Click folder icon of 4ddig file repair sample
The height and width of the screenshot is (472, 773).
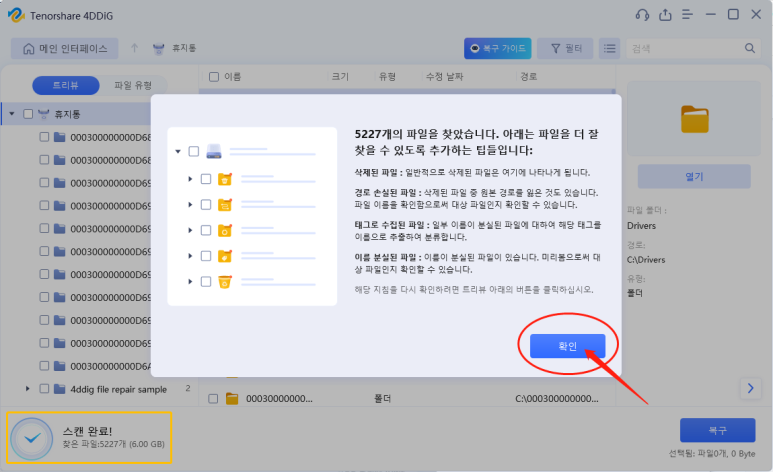click(x=60, y=389)
